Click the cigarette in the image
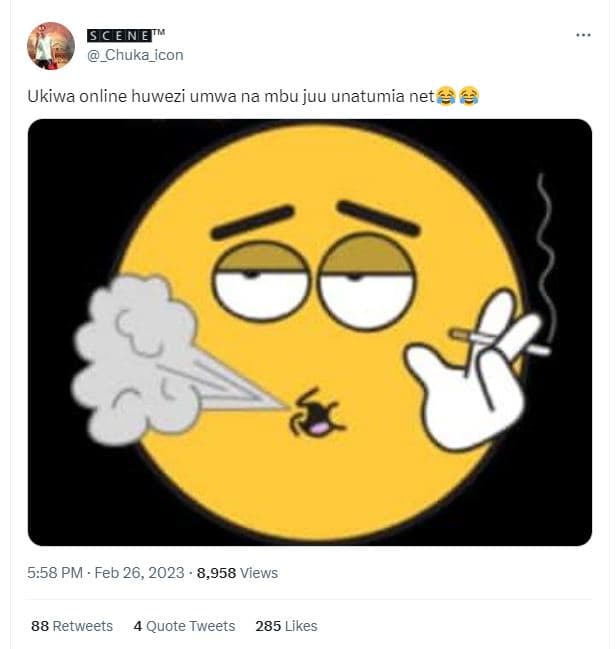This screenshot has height=649, width=615. 500,341
